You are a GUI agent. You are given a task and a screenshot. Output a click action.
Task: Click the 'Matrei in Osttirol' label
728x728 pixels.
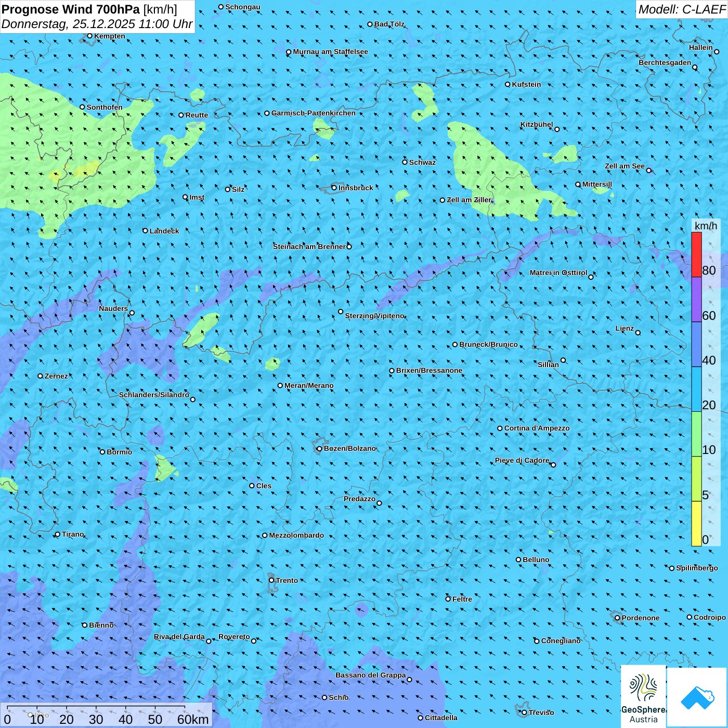[x=558, y=272]
